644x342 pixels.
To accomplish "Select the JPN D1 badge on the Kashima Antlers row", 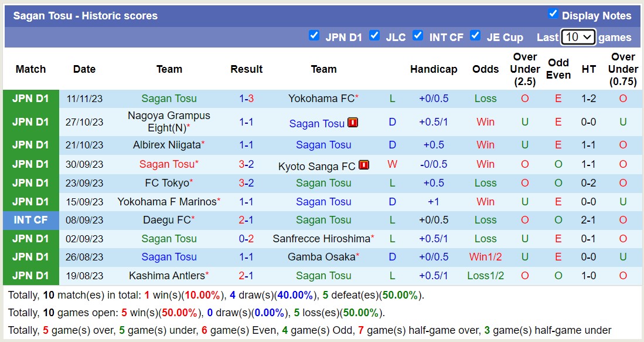I will [x=30, y=276].
